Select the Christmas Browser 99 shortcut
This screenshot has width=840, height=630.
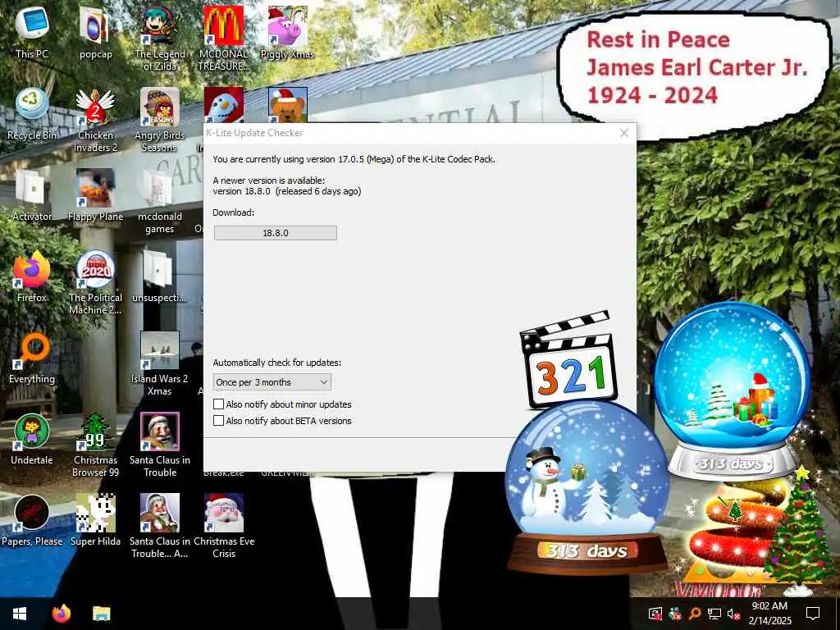pyautogui.click(x=95, y=445)
